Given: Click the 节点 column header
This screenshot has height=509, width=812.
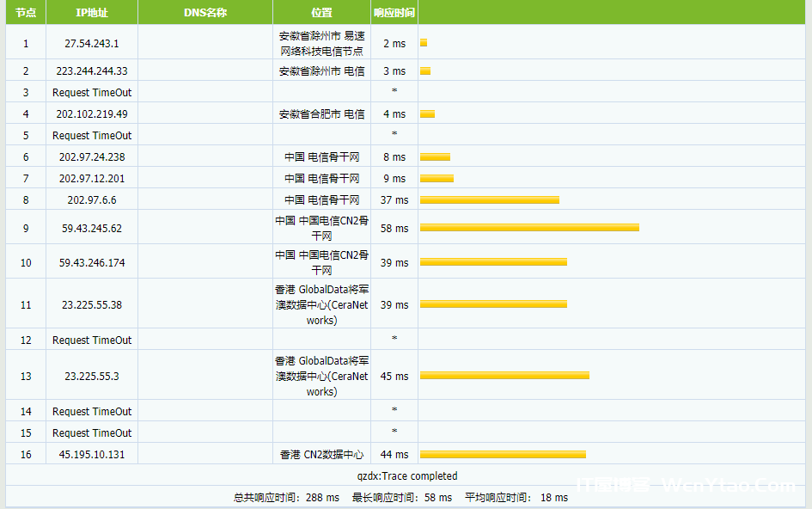Looking at the screenshot, I should point(26,13).
